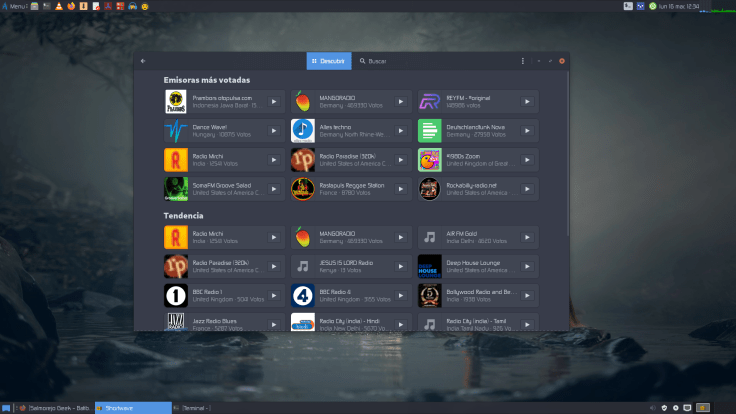Play Dance Wave! station
The image size is (736, 414).
coord(273,130)
